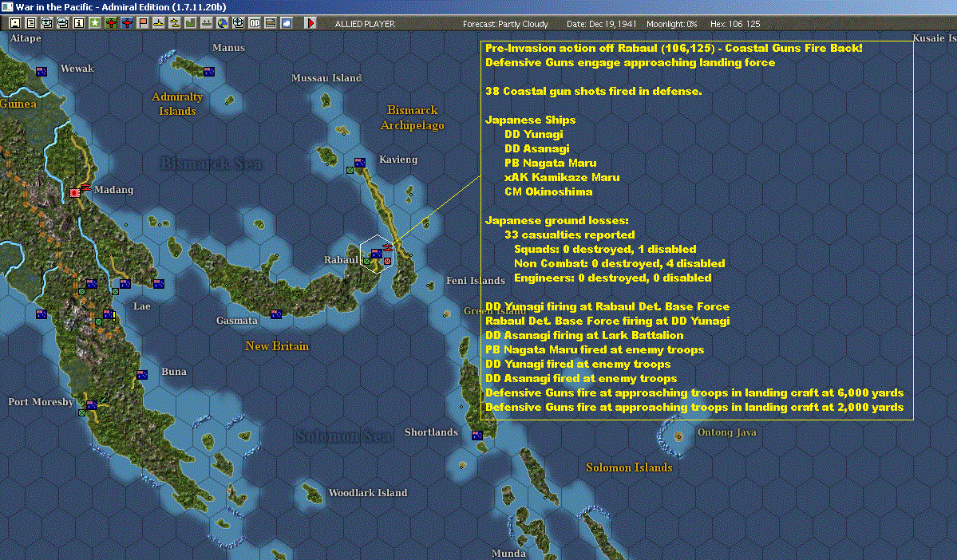Click 'Engineers: 0 destroyed, 0 disabled' line
The image size is (957, 560).
(613, 278)
